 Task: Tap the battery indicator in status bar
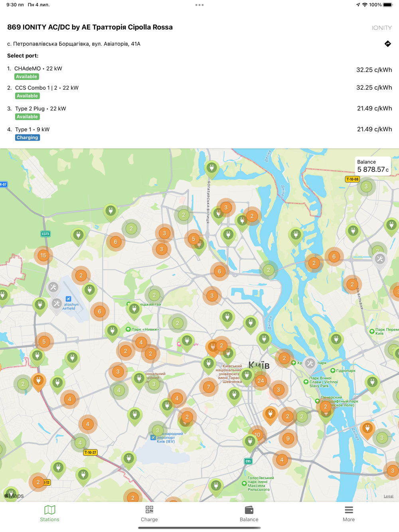[388, 5]
